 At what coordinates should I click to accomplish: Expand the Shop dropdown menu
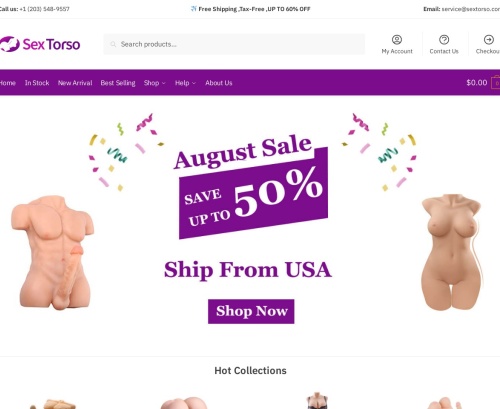pyautogui.click(x=154, y=83)
